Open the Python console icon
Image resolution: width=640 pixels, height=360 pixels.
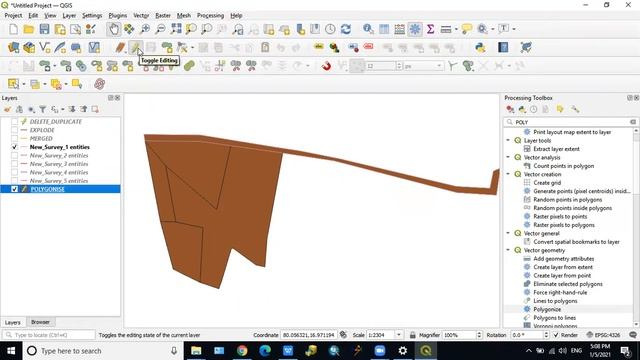click(x=480, y=47)
